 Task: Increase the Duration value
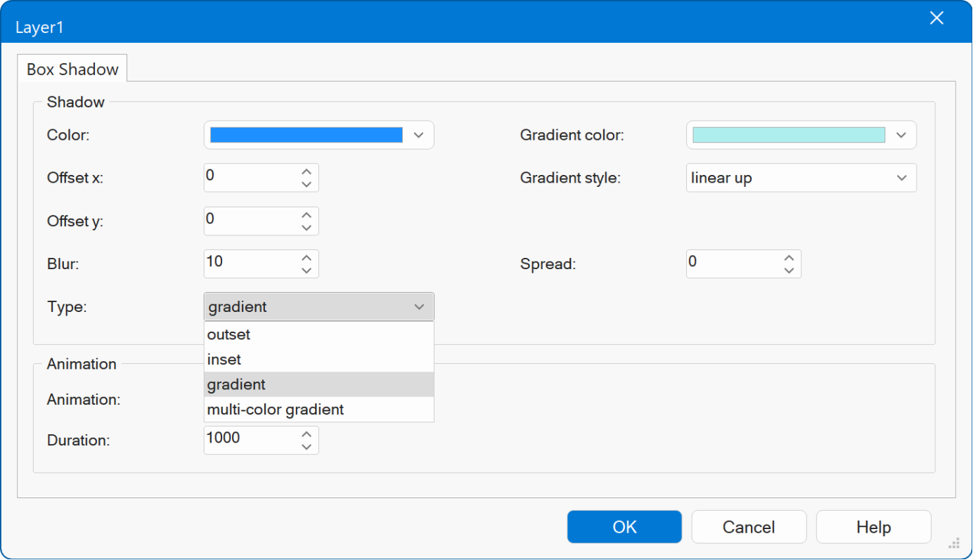pyautogui.click(x=307, y=434)
